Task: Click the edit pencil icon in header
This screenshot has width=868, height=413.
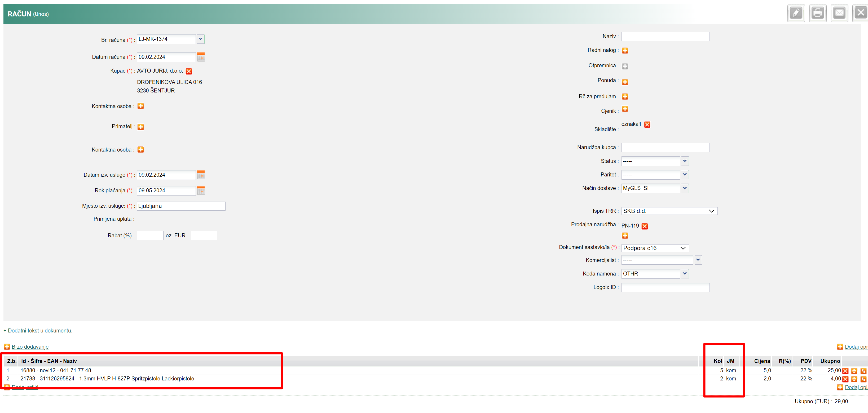Action: [796, 14]
